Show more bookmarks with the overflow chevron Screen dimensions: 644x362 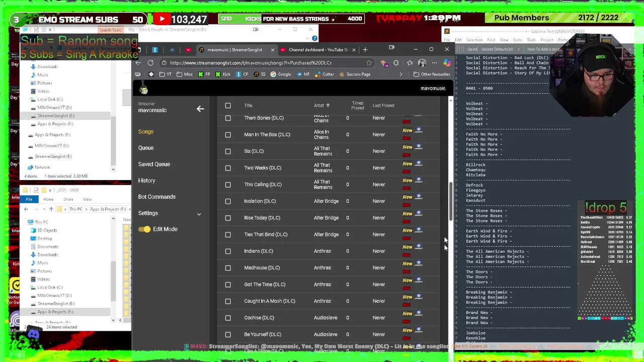(401, 74)
